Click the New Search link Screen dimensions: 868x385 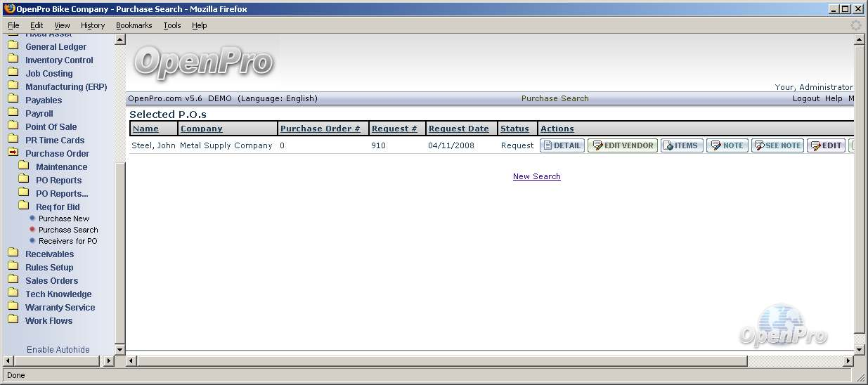pos(536,176)
